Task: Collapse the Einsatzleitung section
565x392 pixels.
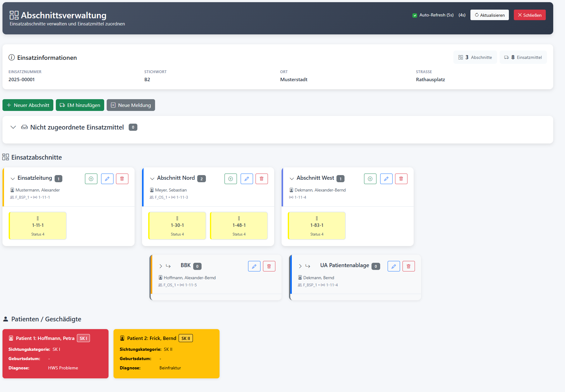Action: [13, 178]
